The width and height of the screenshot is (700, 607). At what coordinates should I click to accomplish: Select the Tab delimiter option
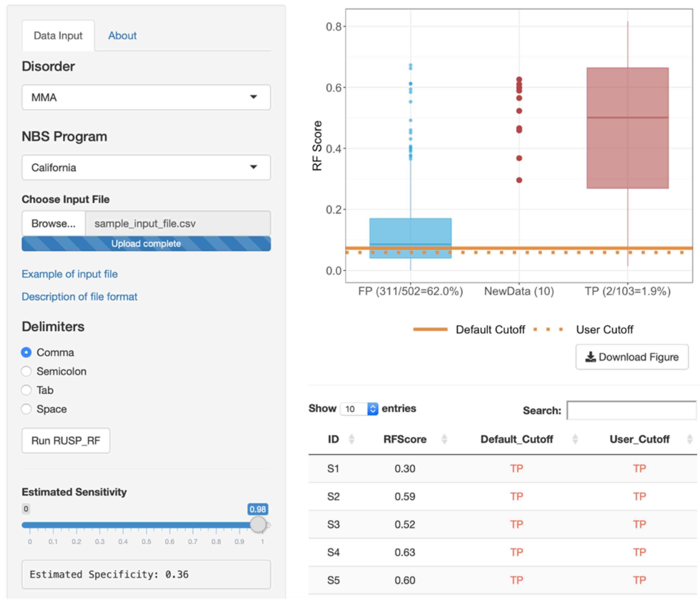tap(26, 390)
